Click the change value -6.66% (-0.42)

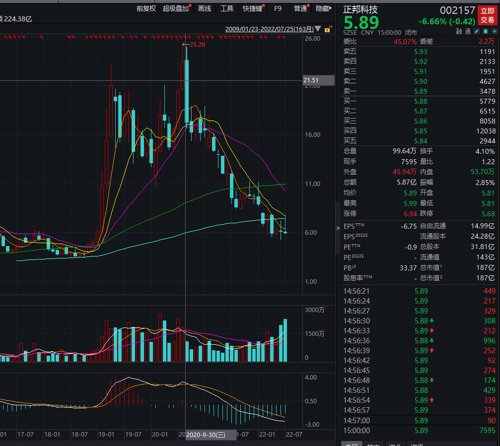pos(447,21)
